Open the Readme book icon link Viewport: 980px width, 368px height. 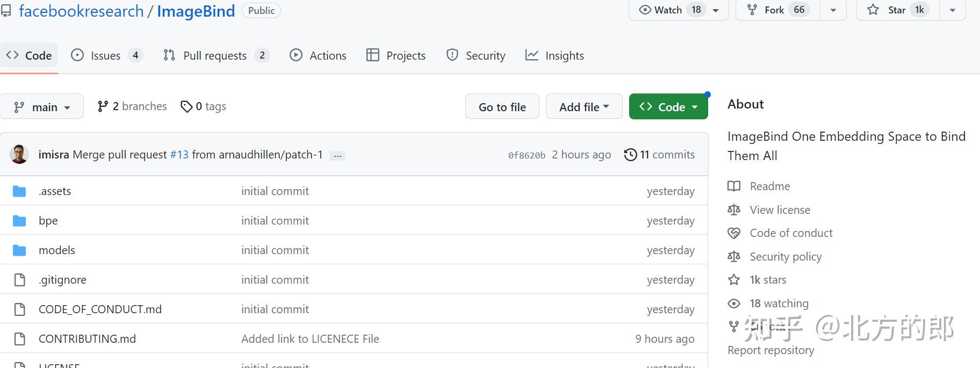tap(734, 186)
